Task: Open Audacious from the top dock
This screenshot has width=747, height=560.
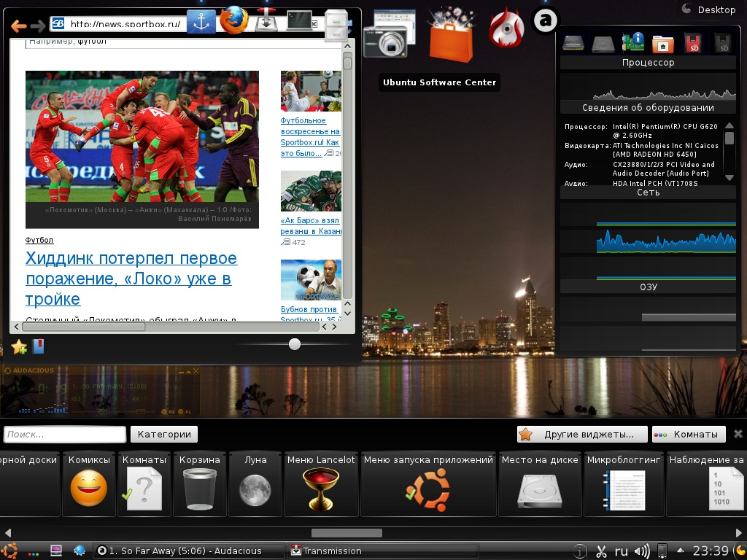Action: (x=546, y=20)
